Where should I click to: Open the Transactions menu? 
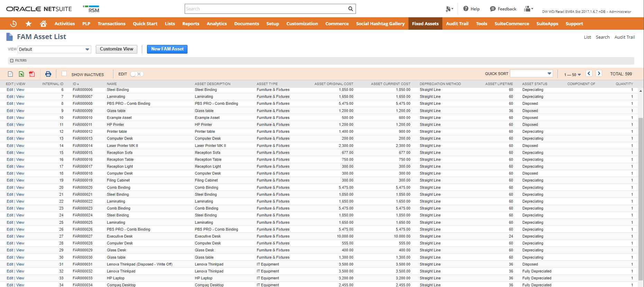point(111,24)
